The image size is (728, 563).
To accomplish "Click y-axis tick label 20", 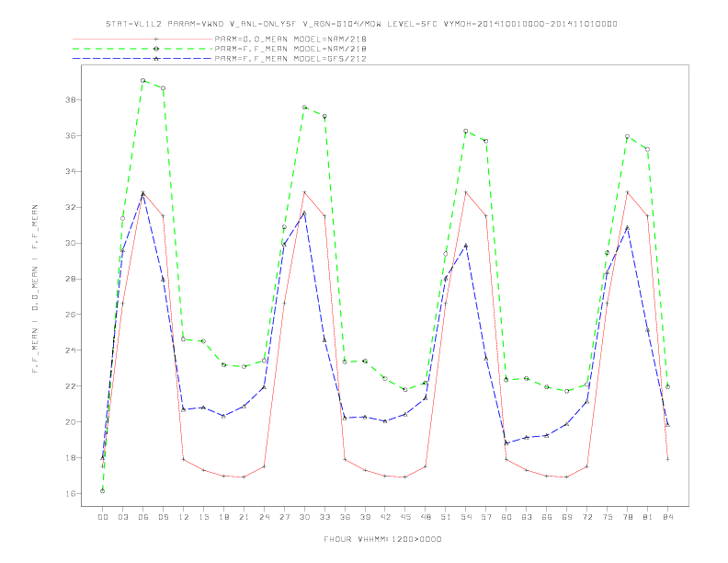I will (71, 421).
